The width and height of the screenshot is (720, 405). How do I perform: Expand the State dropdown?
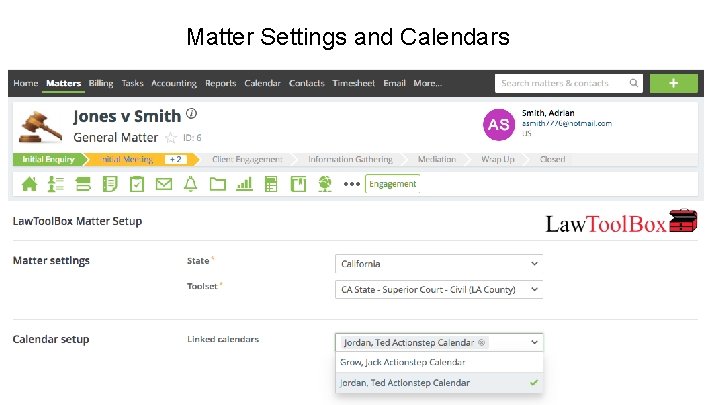(439, 263)
